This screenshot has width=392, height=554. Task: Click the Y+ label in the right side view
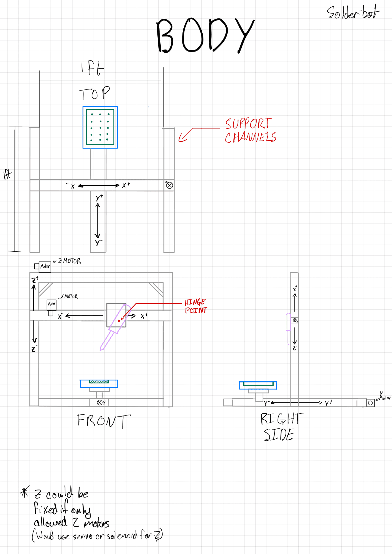click(x=329, y=402)
